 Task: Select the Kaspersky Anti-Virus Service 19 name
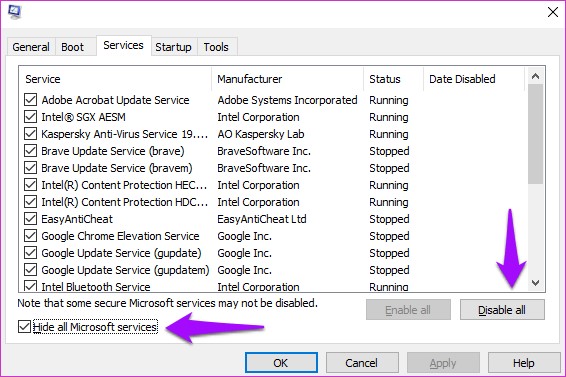point(125,134)
